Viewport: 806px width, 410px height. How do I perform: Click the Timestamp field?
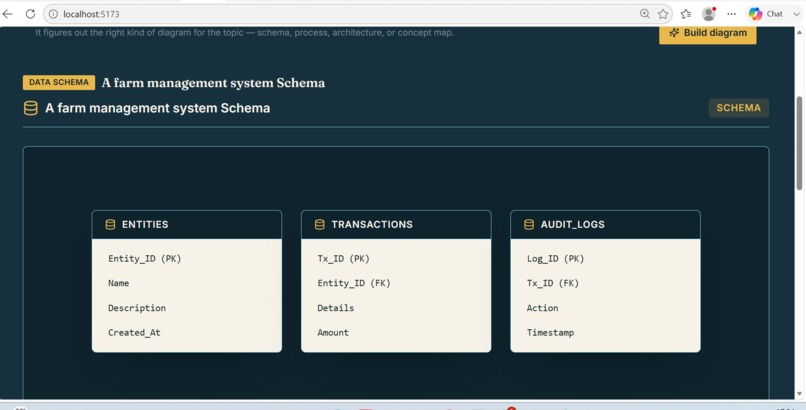[551, 332]
